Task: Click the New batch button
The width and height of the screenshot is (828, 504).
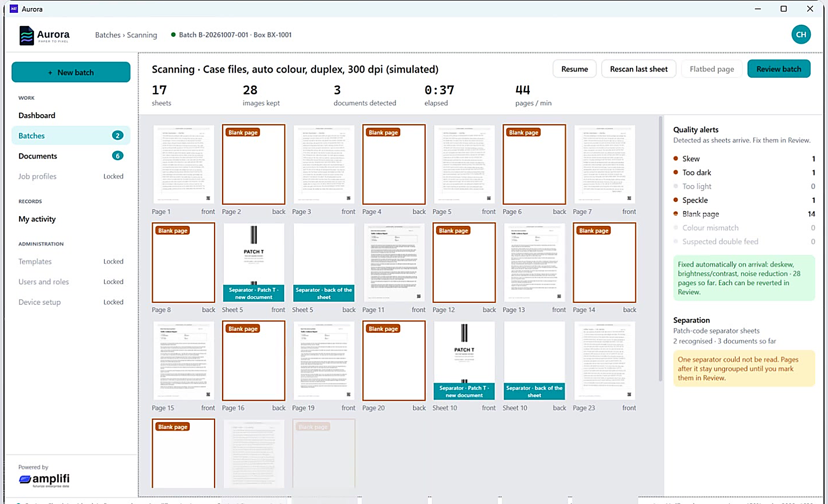Action: 71,72
